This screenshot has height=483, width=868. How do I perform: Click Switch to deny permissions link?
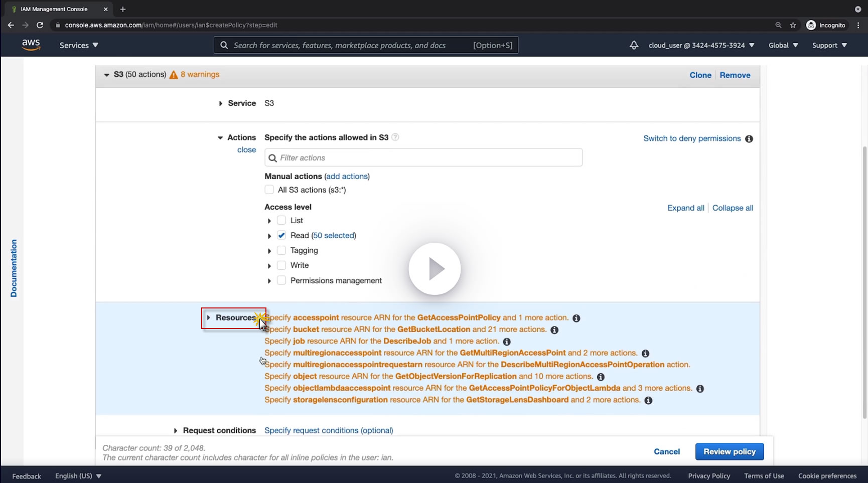692,138
